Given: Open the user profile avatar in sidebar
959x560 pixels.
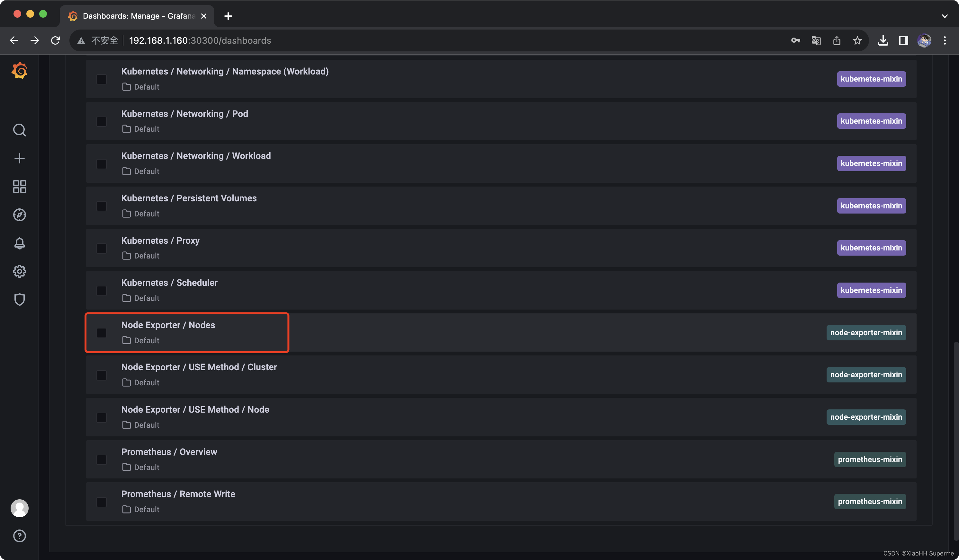Looking at the screenshot, I should 19,508.
